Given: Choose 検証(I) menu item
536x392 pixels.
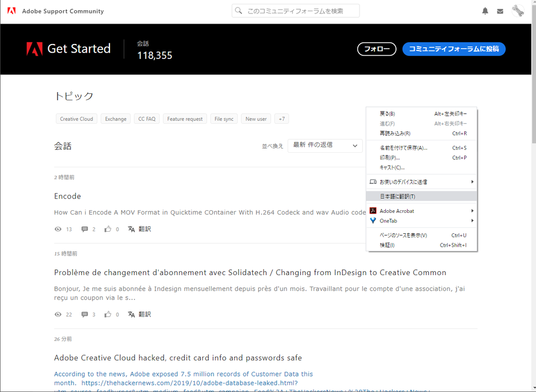Looking at the screenshot, I should [421, 245].
